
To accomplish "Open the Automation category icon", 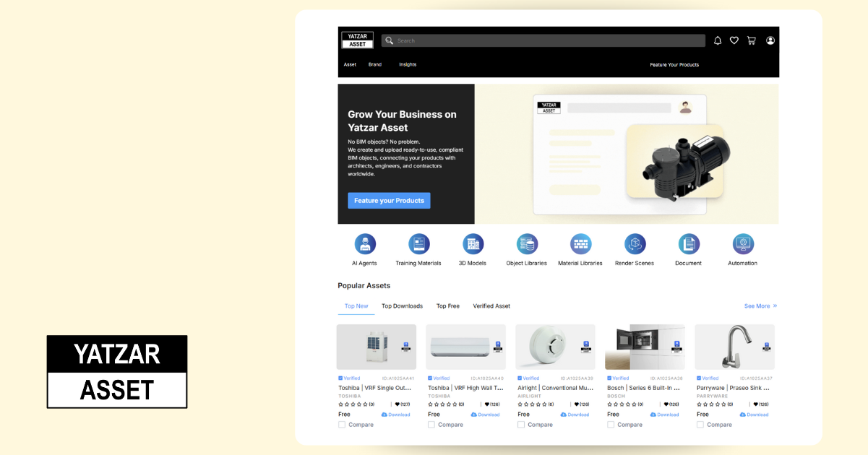I will click(743, 244).
